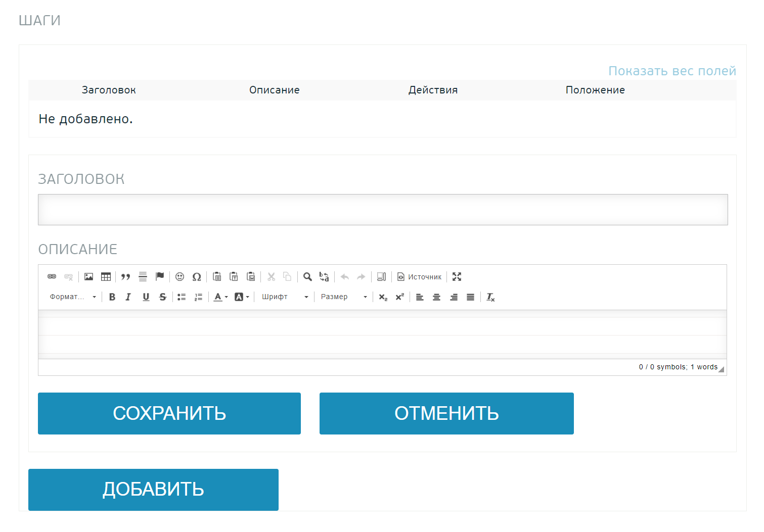Open the Размер font size dropdown
Image resolution: width=764 pixels, height=532 pixels.
pos(344,297)
